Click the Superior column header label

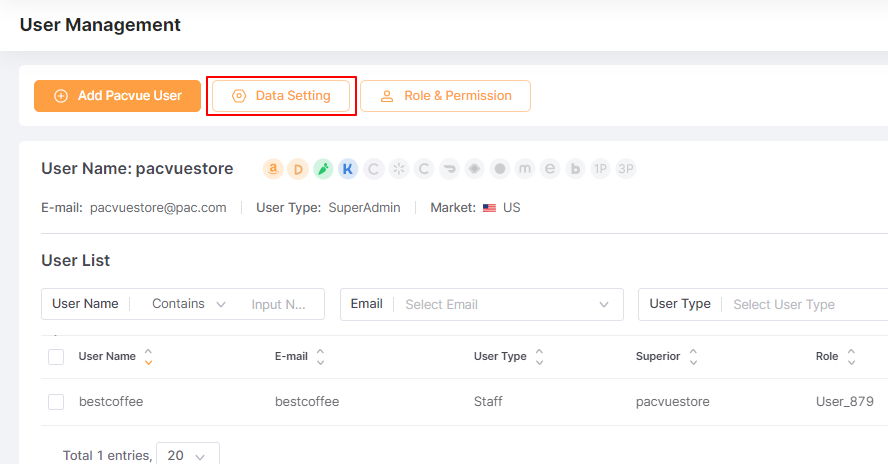coord(658,356)
